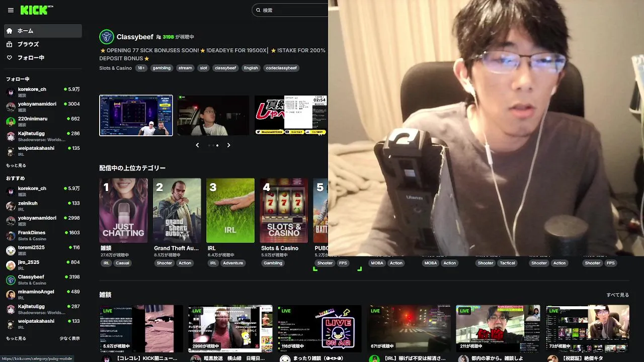
Task: Open the Grand Theft Auto category card
Action: tap(177, 210)
